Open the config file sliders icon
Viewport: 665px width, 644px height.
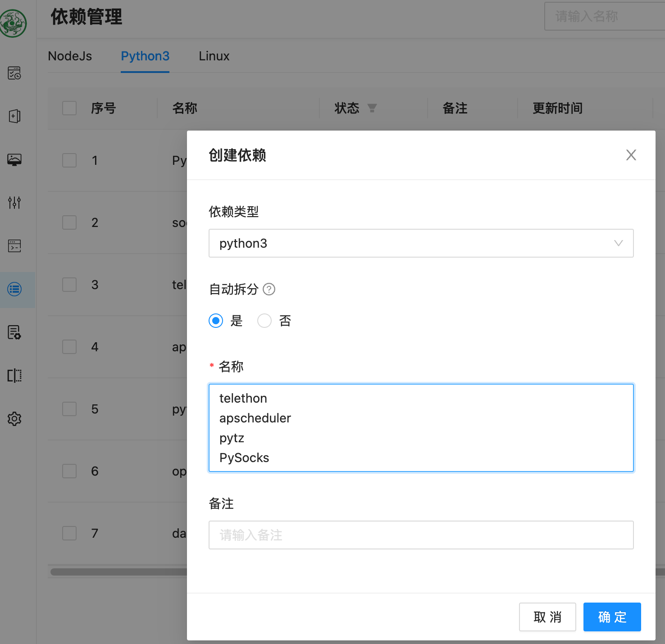[x=14, y=203]
